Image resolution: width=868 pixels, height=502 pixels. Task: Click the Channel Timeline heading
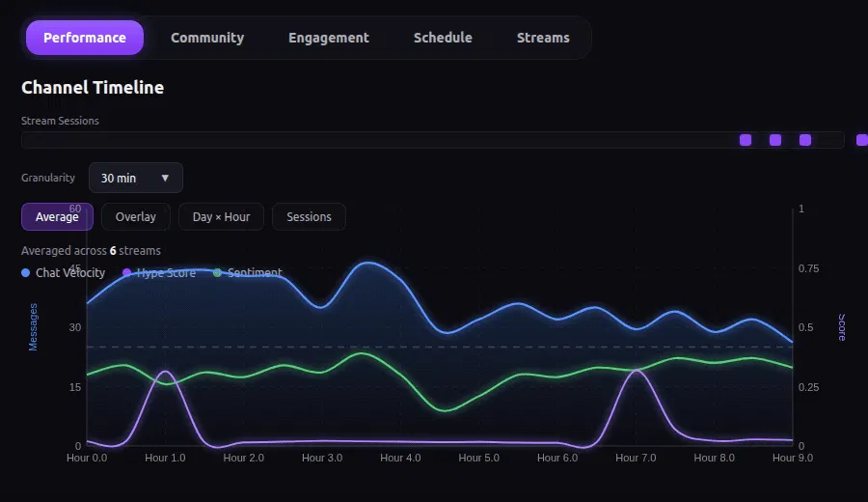tap(93, 88)
